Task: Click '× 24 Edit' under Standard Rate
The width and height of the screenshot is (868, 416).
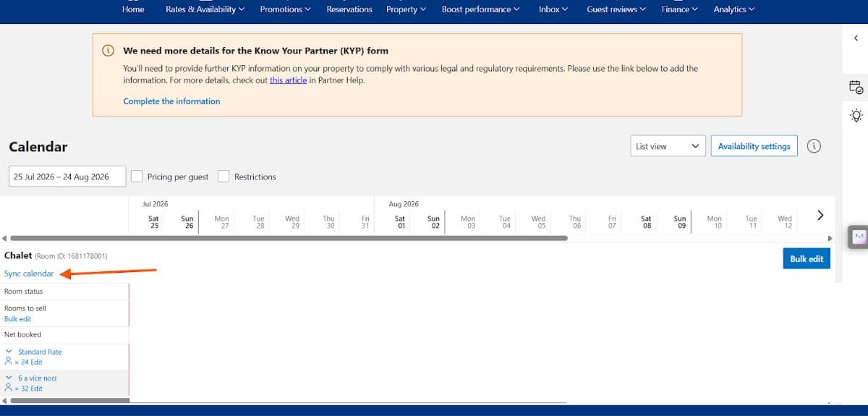Action: point(28,362)
